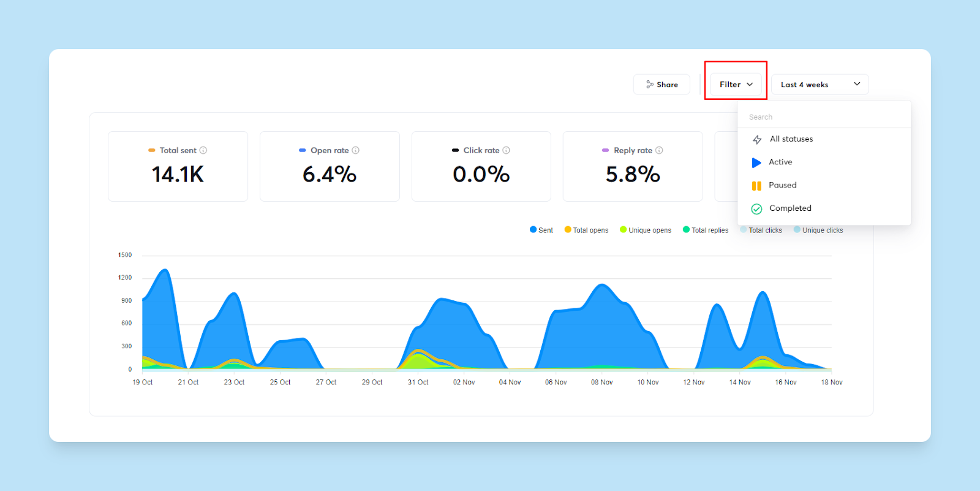This screenshot has height=491, width=980.
Task: Click the 14 Nov axis label
Action: coord(740,383)
